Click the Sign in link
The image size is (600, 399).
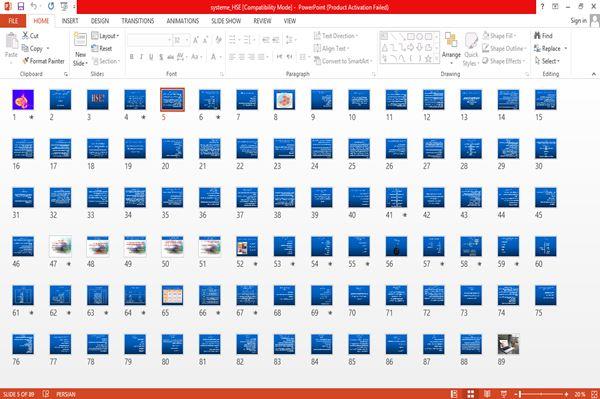point(578,21)
